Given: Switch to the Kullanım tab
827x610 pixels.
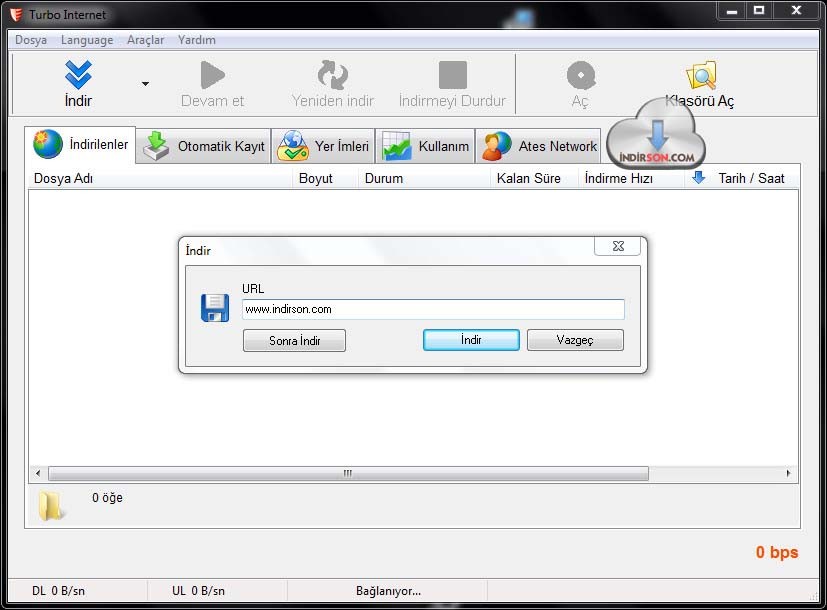Looking at the screenshot, I should point(425,146).
